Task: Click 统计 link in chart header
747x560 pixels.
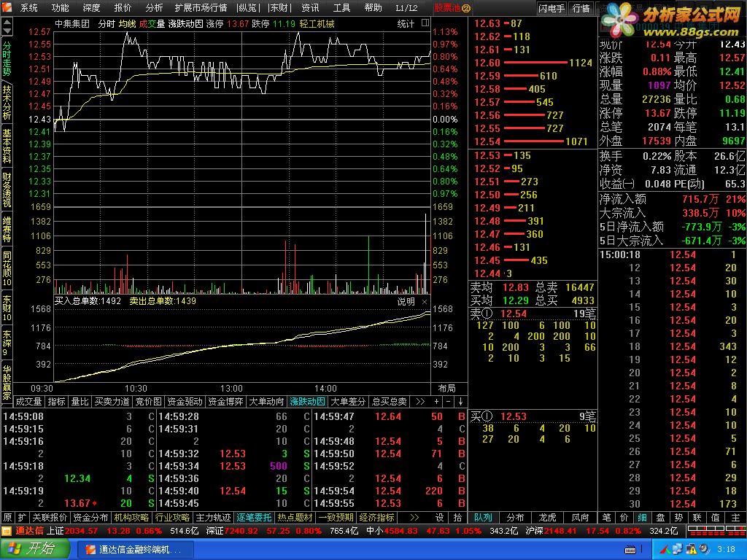Action: tap(406, 24)
